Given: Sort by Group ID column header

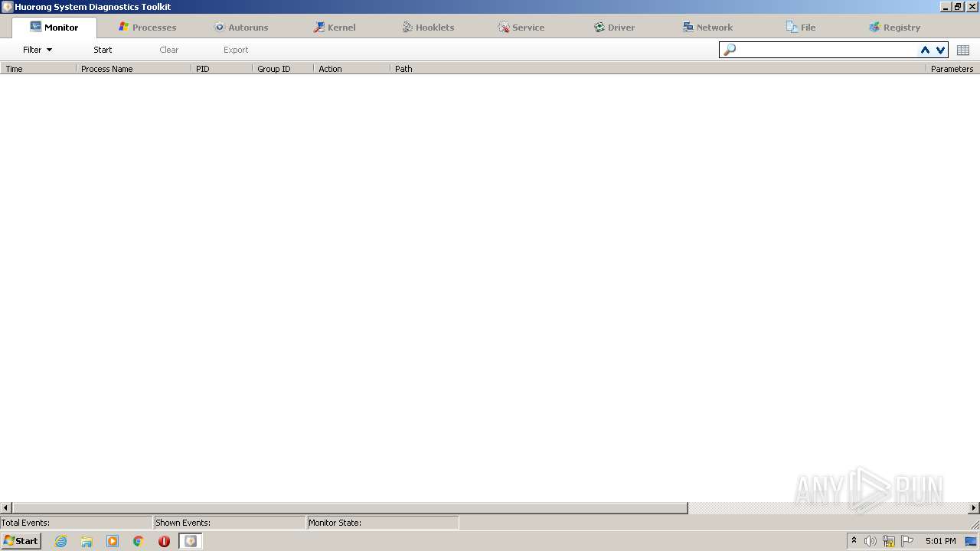Looking at the screenshot, I should pyautogui.click(x=283, y=69).
